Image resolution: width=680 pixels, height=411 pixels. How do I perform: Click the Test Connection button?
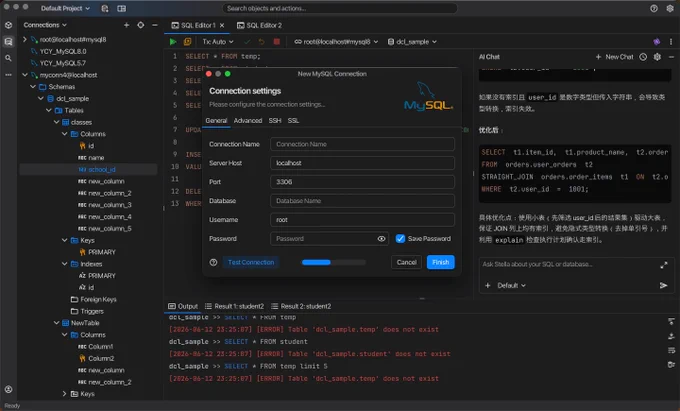251,262
